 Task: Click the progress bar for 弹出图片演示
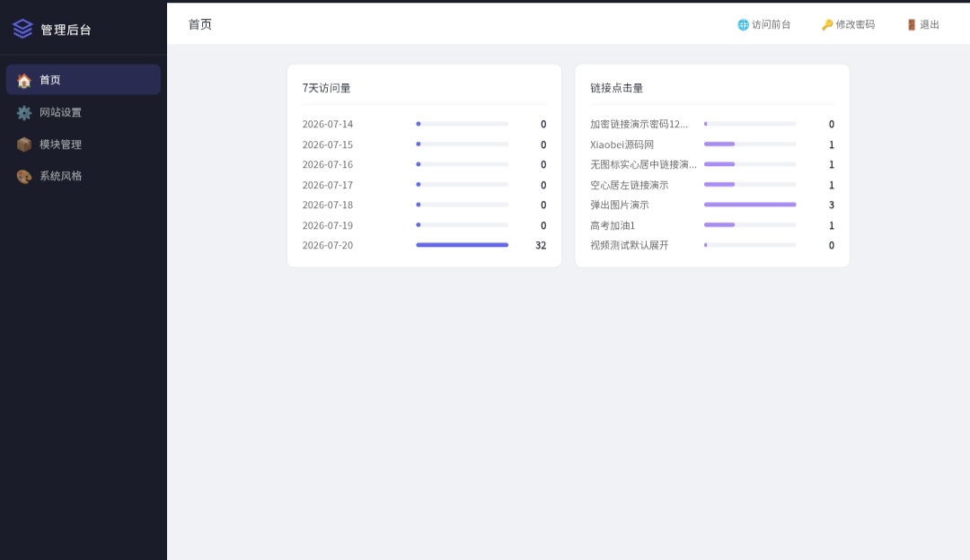point(750,205)
